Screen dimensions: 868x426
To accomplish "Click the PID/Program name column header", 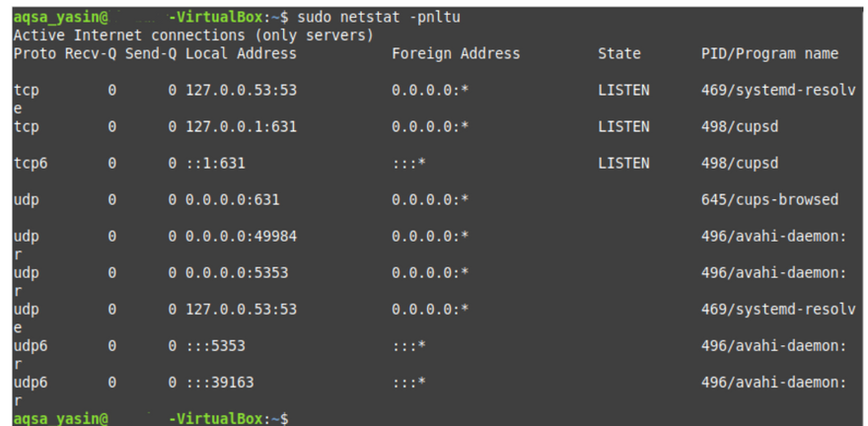I will (769, 53).
